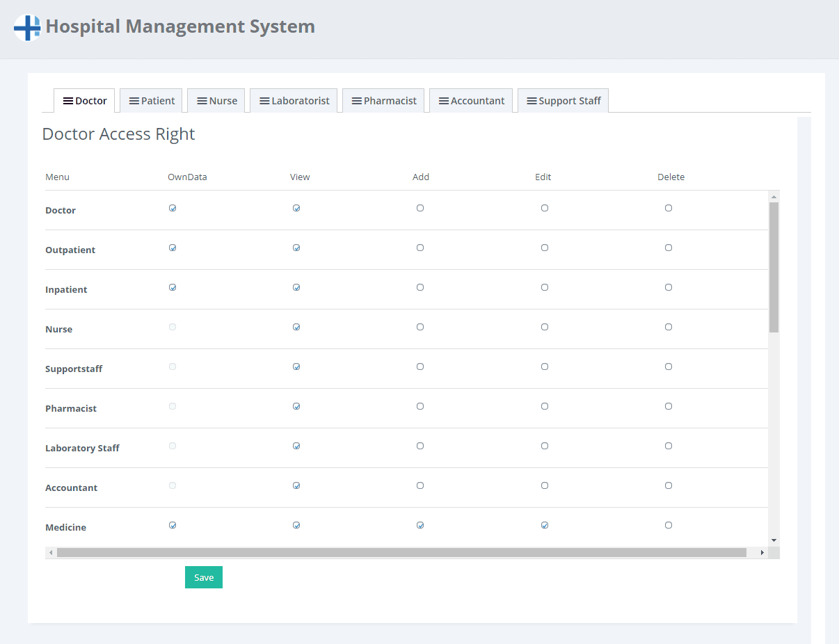Click the list icon on Nurse tab
Screen dimensions: 839x644
coord(202,101)
